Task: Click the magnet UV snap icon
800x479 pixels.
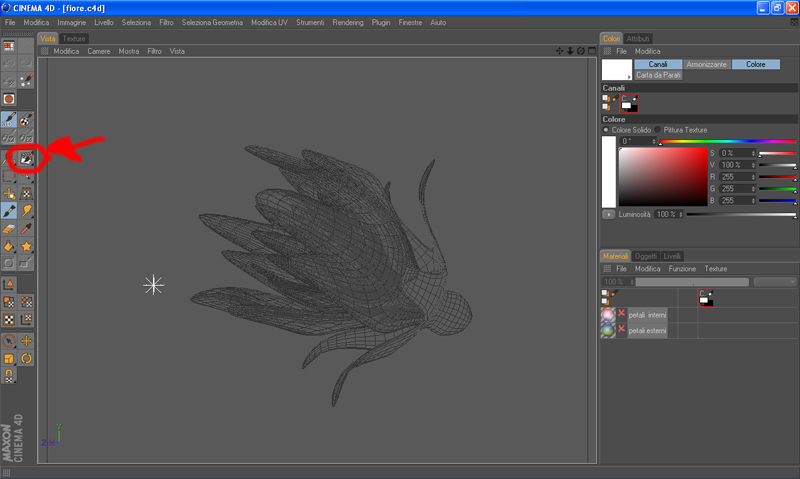Action: point(9,376)
